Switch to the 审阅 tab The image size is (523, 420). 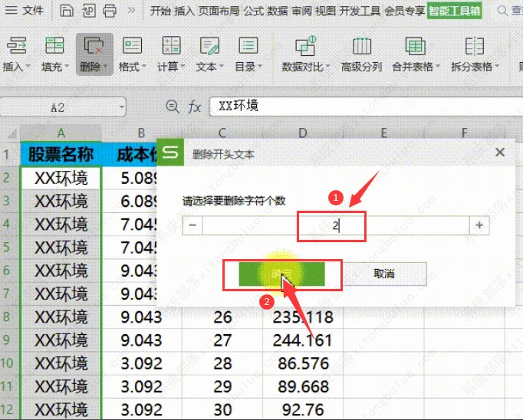pos(301,11)
